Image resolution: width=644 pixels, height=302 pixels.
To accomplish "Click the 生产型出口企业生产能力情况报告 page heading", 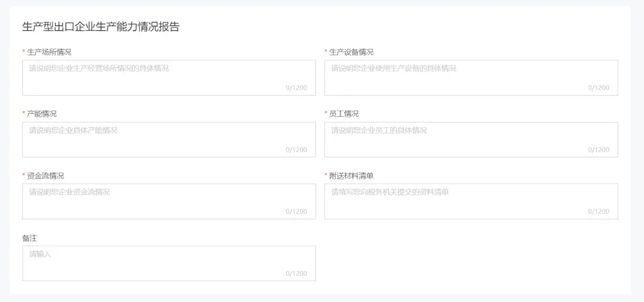I will (101, 27).
